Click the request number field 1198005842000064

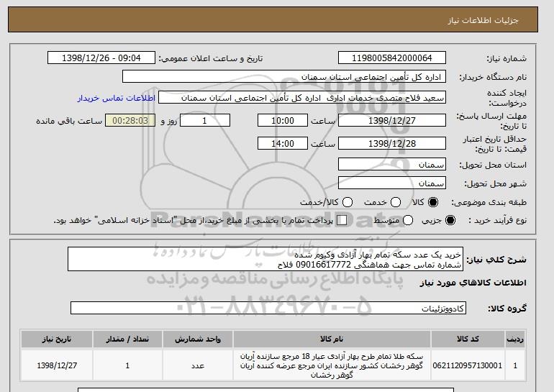392,58
